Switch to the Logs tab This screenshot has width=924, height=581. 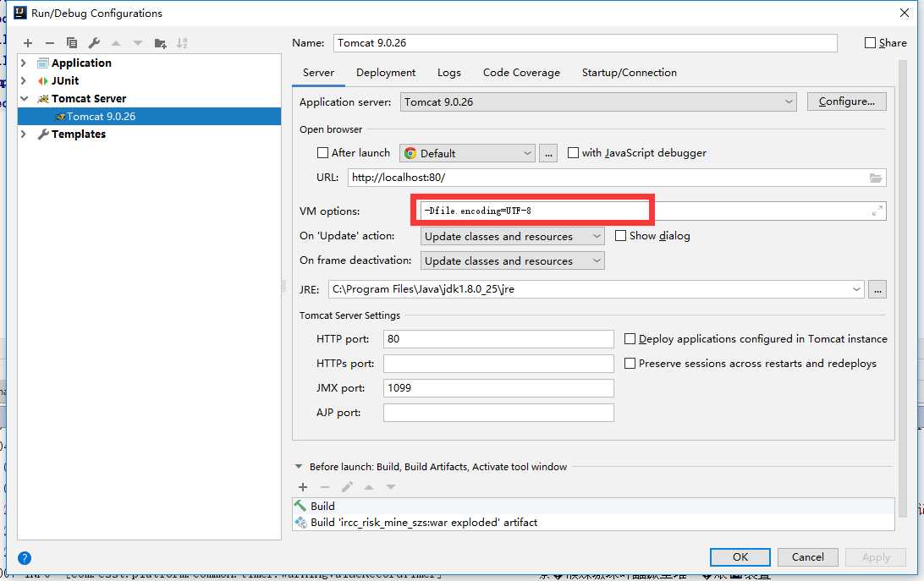pyautogui.click(x=449, y=73)
